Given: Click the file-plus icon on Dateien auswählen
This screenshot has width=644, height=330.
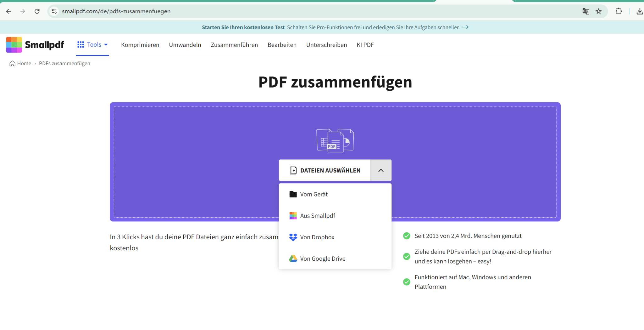Looking at the screenshot, I should click(293, 170).
